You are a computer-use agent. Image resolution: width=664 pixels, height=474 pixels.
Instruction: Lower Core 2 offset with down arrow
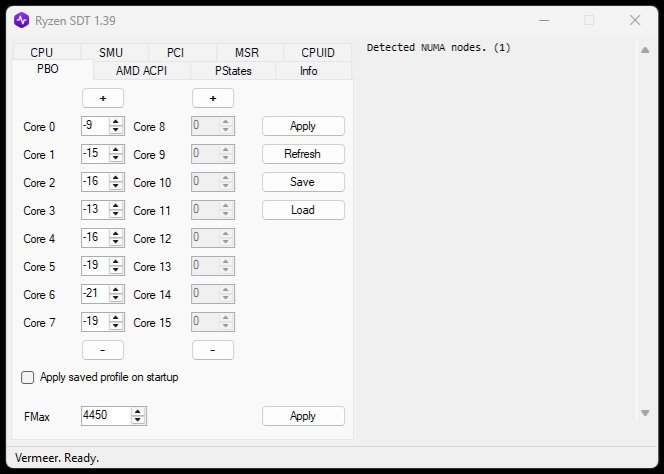point(116,186)
